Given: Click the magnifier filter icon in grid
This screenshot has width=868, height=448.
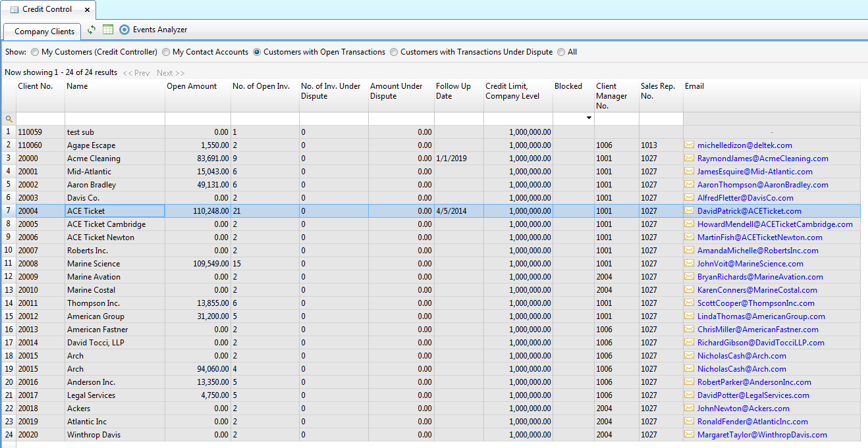Looking at the screenshot, I should pos(9,119).
